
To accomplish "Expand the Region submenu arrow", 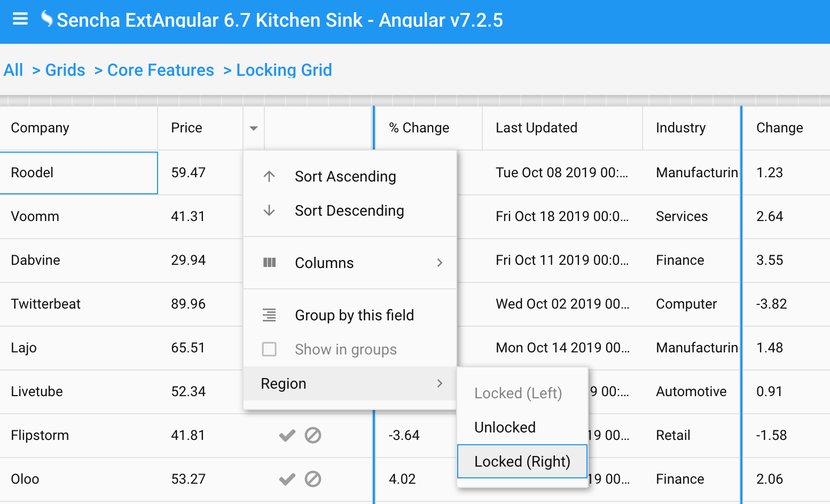I will [x=440, y=383].
